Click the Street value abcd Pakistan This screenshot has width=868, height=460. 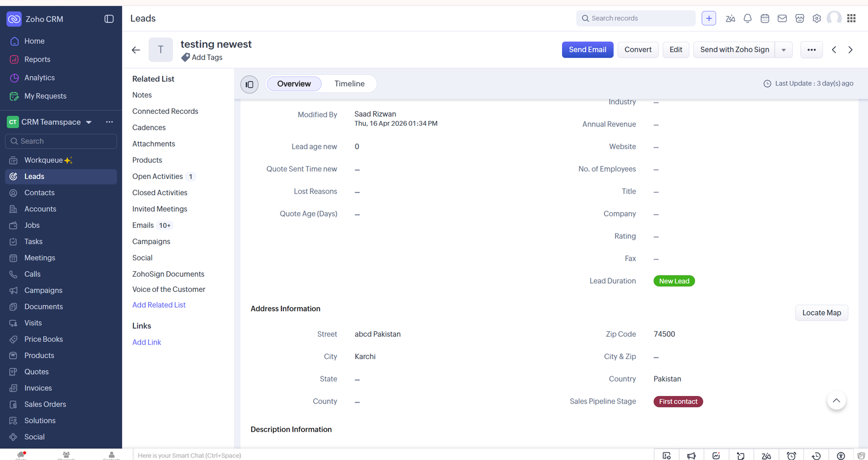tap(378, 334)
